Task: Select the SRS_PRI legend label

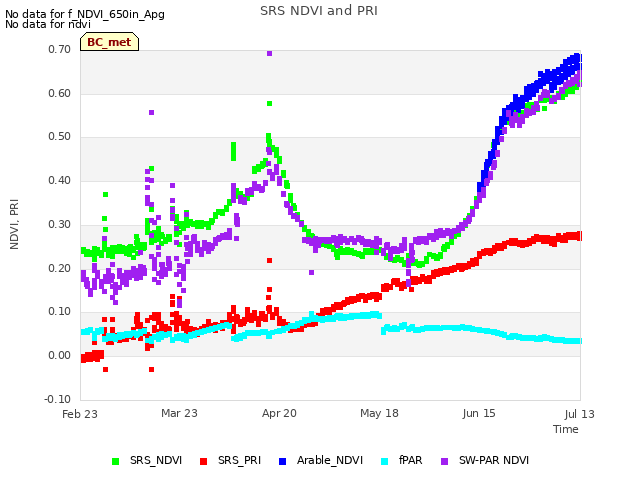Action: click(239, 460)
